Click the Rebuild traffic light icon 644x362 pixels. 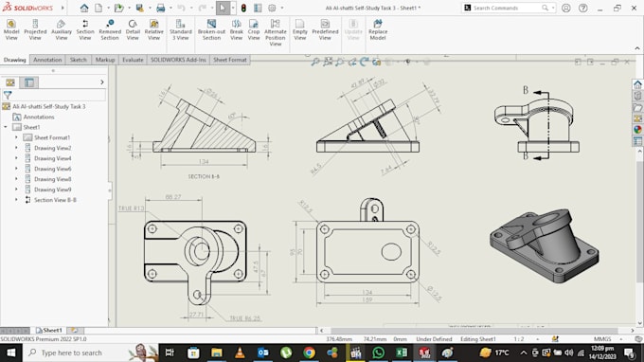tap(243, 8)
